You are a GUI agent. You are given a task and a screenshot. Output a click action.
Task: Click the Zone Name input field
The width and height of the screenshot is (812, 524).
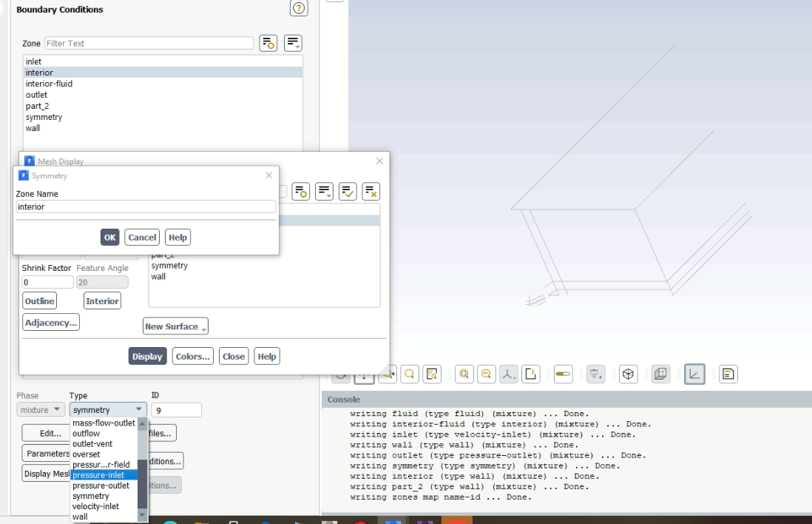146,207
